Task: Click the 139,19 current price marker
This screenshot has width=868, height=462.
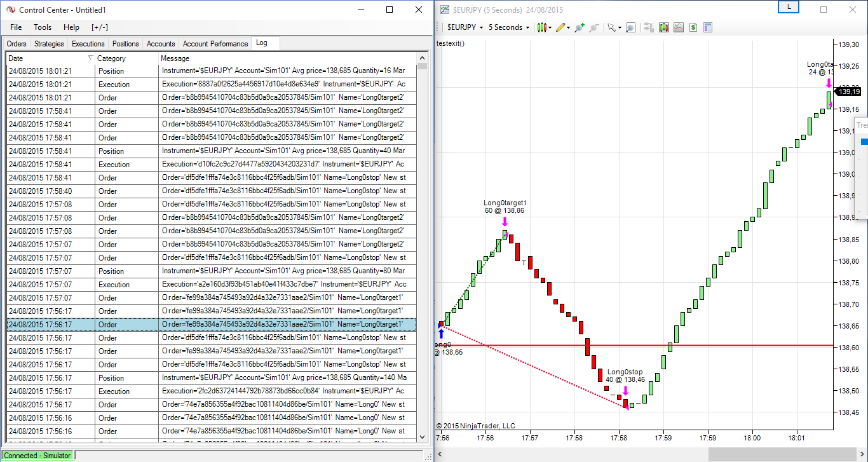Action: click(848, 92)
